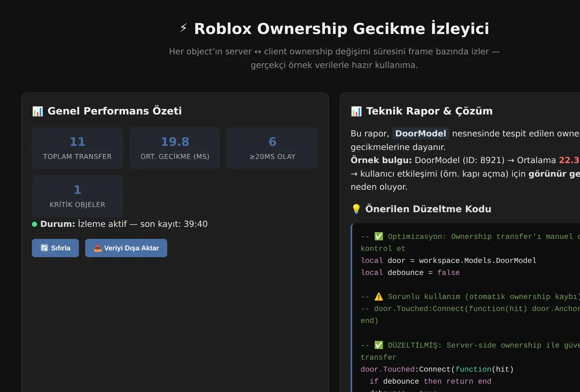The height and width of the screenshot is (392, 580).
Task: Click the status text 'İzleme aktif — son kayıt: 39:40'
Action: (x=143, y=224)
